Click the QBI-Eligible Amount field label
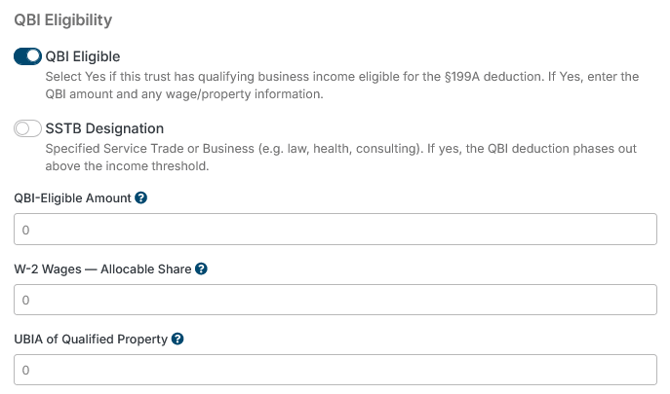The width and height of the screenshot is (670, 394). (73, 198)
